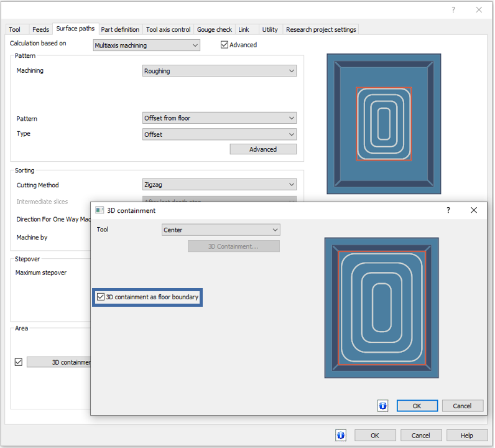The width and height of the screenshot is (495, 448).
Task: Select the Surface paths tab
Action: point(75,29)
